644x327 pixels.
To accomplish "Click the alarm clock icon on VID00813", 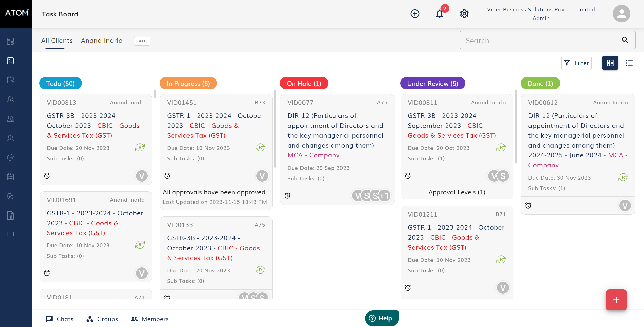I will 47,176.
